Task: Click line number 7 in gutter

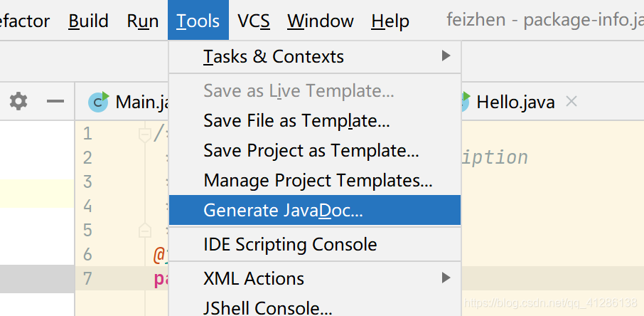Action: click(87, 278)
